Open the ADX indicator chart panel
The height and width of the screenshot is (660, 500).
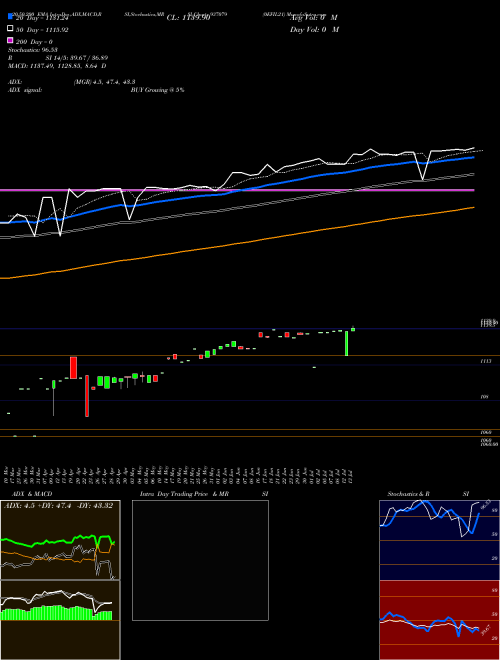60,540
